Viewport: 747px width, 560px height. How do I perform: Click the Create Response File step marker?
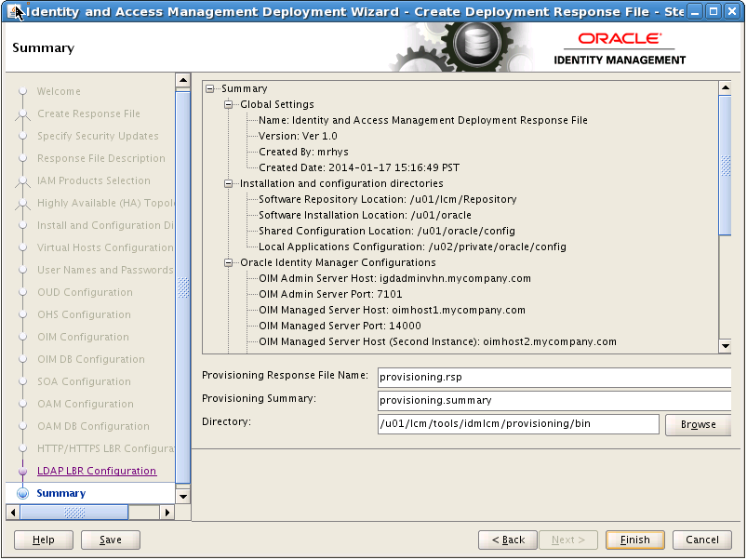pos(22,113)
